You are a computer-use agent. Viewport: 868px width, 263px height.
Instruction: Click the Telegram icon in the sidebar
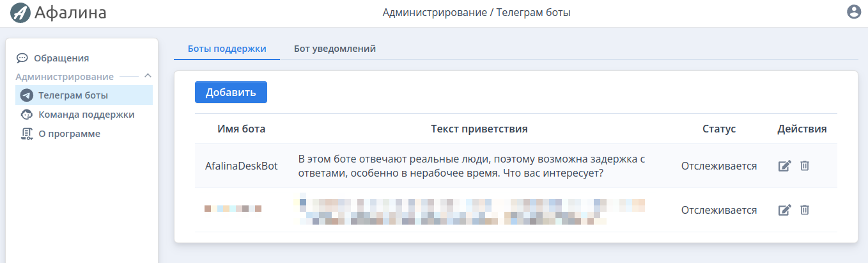(26, 96)
